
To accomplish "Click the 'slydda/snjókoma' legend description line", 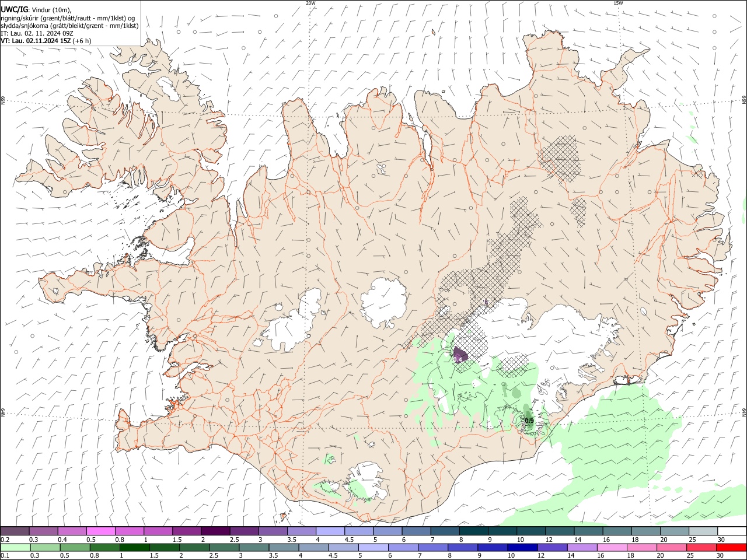I will pos(69,26).
